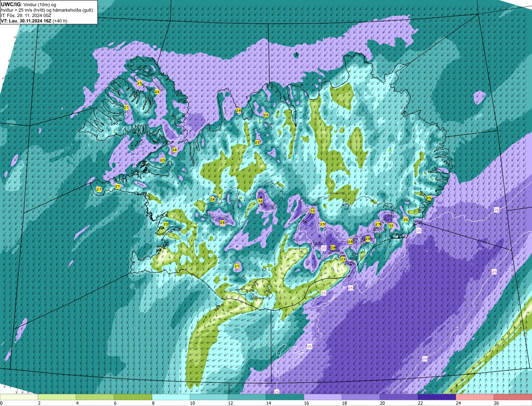Select the initialization time 'IT: Fös. 29. 11. 2024 00Z'

point(26,15)
